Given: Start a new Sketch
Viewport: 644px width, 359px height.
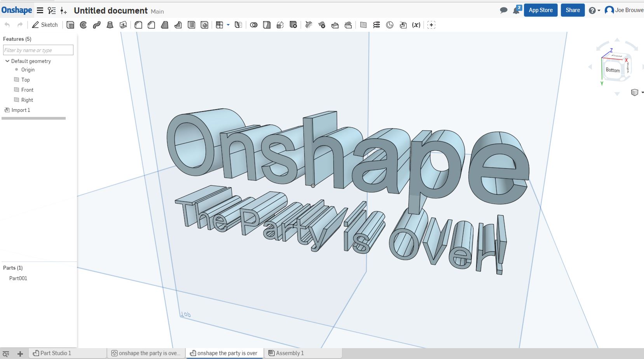Looking at the screenshot, I should [45, 25].
